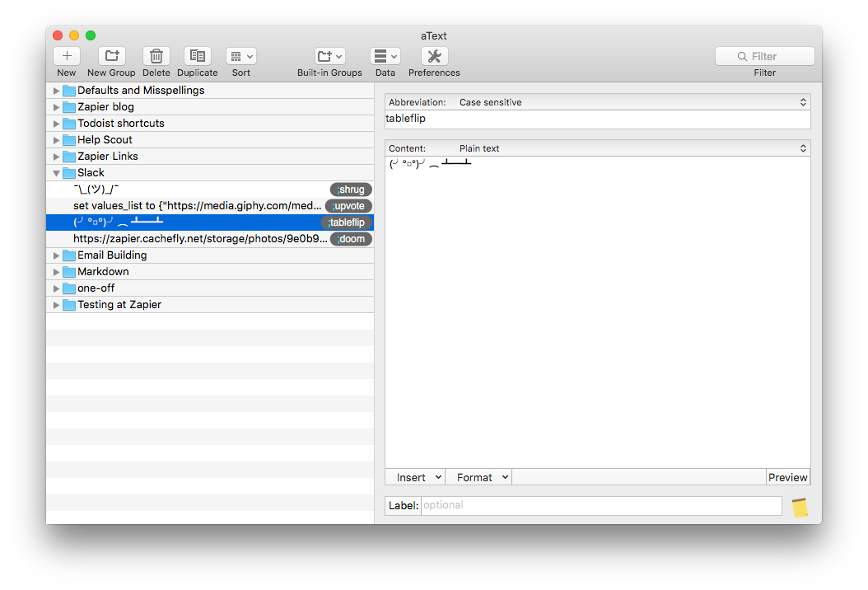This screenshot has height=590, width=868.
Task: Expand the Testing at Zapier group
Action: [x=56, y=305]
